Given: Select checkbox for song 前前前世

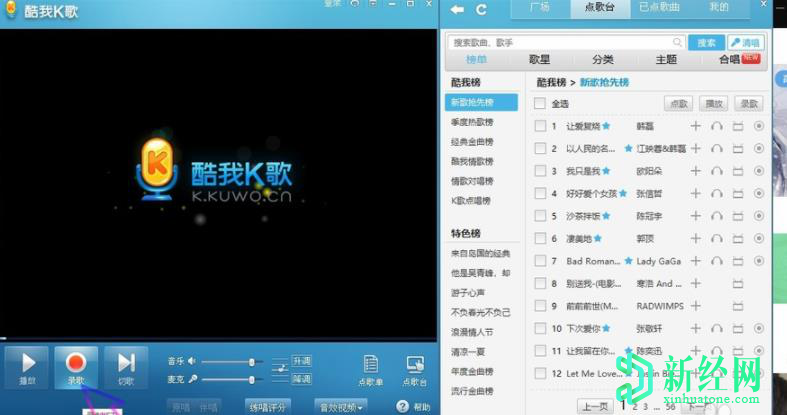Looking at the screenshot, I should point(540,306).
